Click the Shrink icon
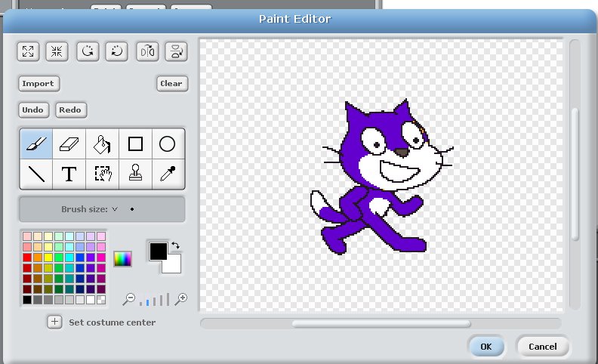Screen dimensions: 598x364 click(56, 51)
